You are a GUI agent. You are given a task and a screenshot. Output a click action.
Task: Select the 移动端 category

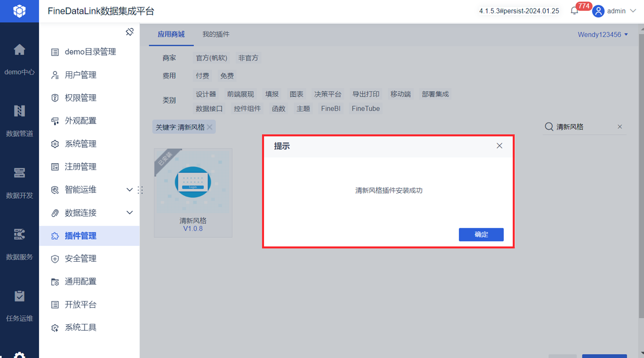tap(400, 94)
